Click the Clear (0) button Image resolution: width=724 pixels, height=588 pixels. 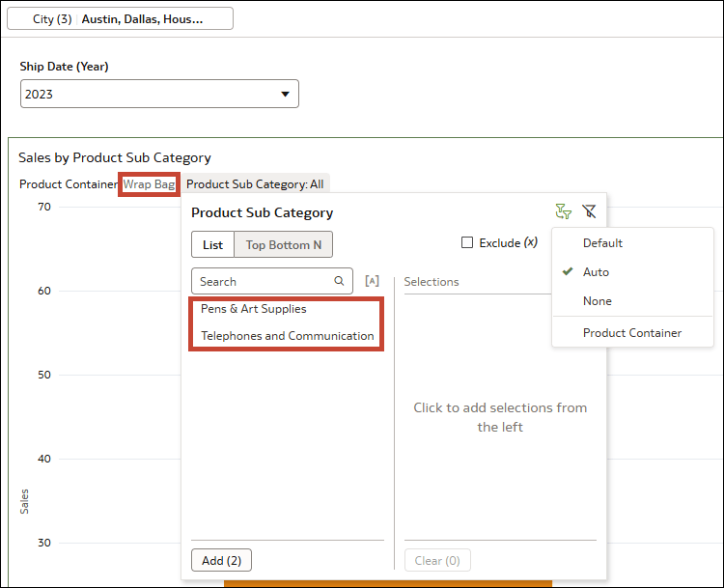(437, 560)
